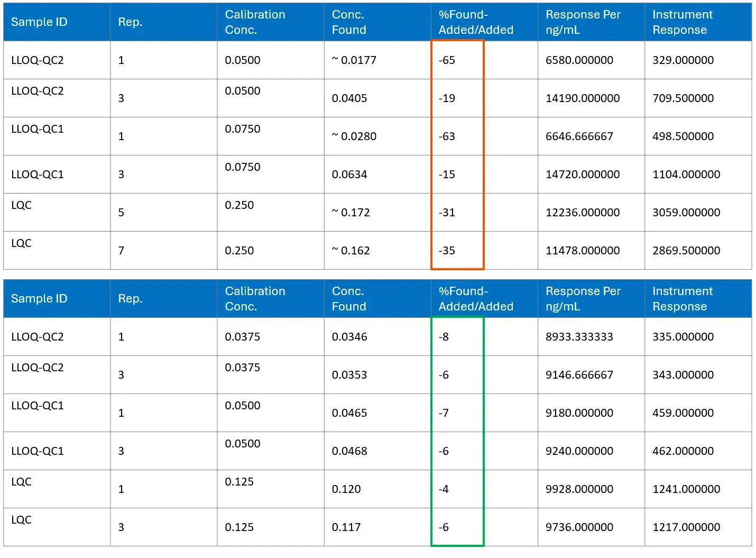
Task: Select the first LLOQ-QC2 sample cell
Action: [40, 60]
